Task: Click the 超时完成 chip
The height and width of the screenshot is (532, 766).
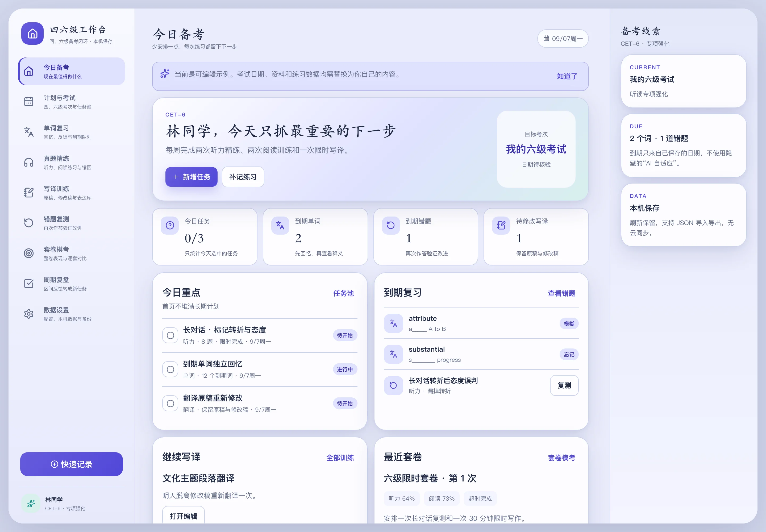Action: point(480,498)
